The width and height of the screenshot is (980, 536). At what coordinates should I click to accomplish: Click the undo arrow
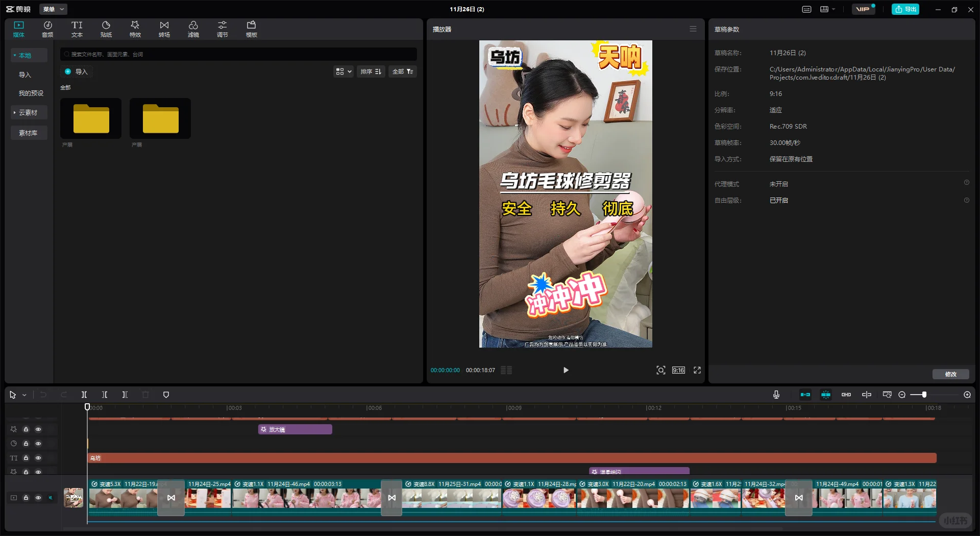(x=43, y=395)
